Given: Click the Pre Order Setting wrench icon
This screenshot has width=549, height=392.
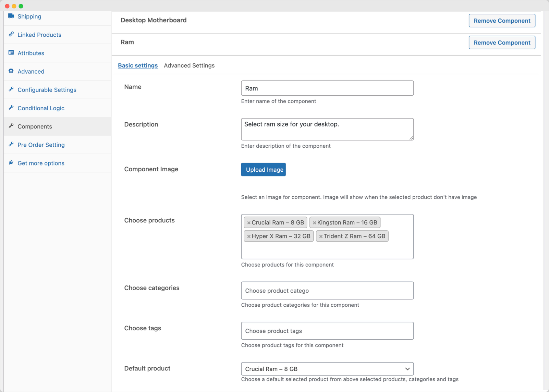Looking at the screenshot, I should coord(11,145).
